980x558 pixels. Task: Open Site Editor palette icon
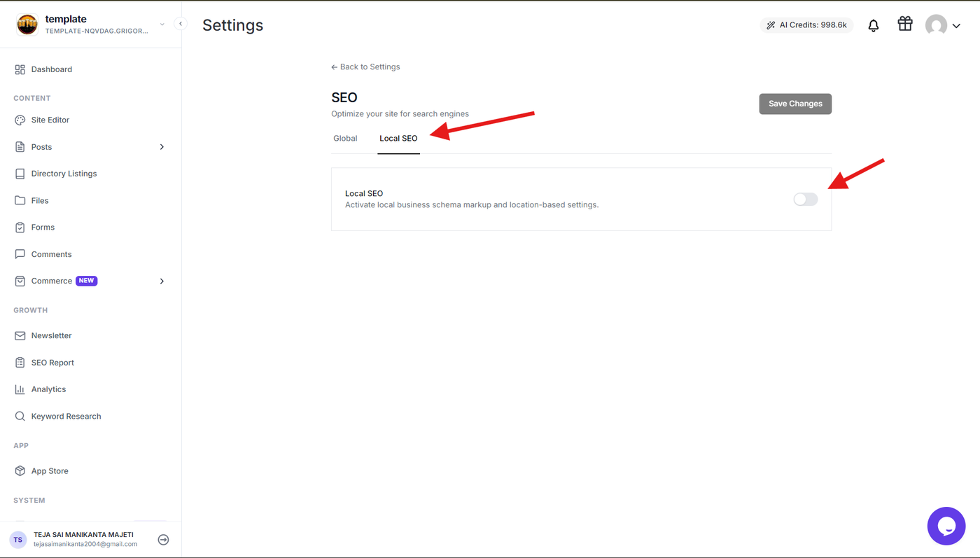[x=20, y=120]
